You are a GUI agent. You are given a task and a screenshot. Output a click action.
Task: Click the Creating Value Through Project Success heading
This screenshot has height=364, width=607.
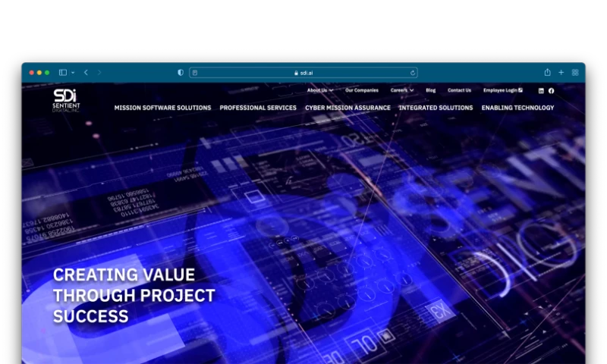[x=134, y=296]
